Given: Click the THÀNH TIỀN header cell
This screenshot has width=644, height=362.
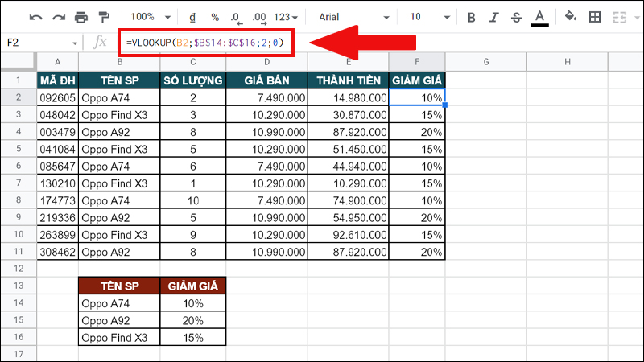Looking at the screenshot, I should click(x=349, y=80).
